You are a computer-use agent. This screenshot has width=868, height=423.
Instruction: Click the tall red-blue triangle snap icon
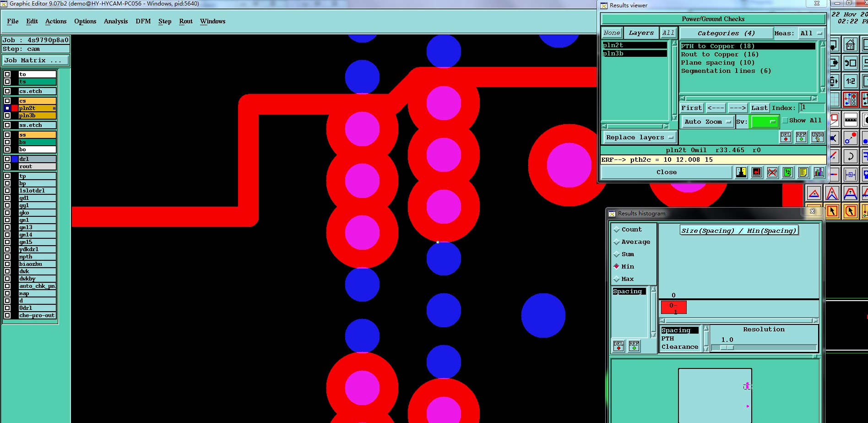[x=832, y=193]
